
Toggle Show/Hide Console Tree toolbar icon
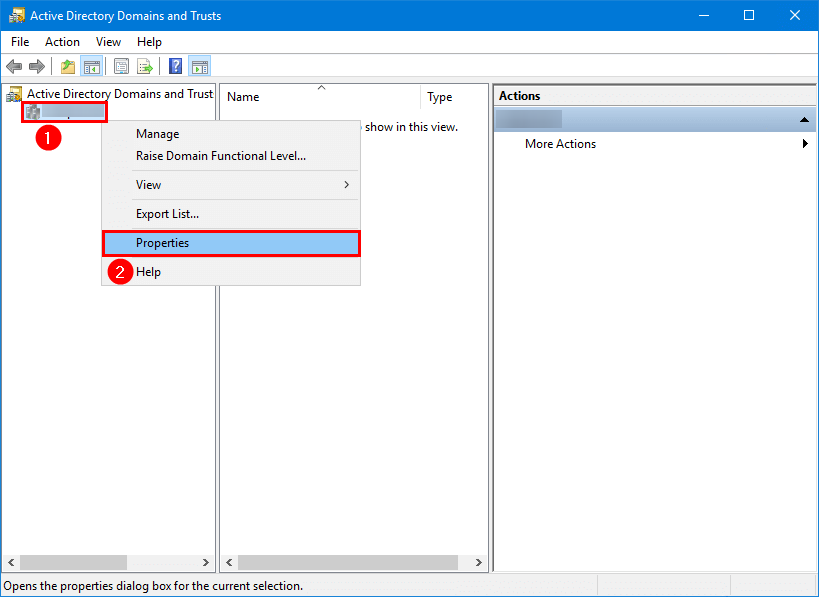tap(91, 66)
